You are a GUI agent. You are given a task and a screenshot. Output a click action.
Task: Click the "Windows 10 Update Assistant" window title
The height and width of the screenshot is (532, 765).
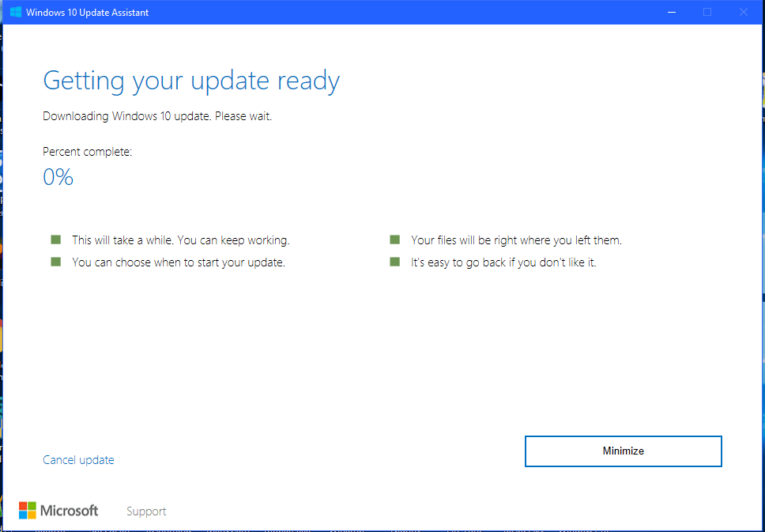(88, 13)
